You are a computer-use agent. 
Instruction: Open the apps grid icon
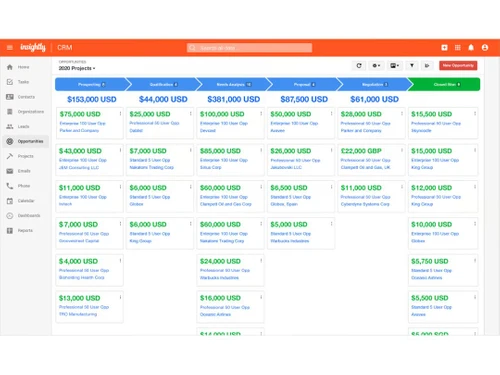coord(458,48)
